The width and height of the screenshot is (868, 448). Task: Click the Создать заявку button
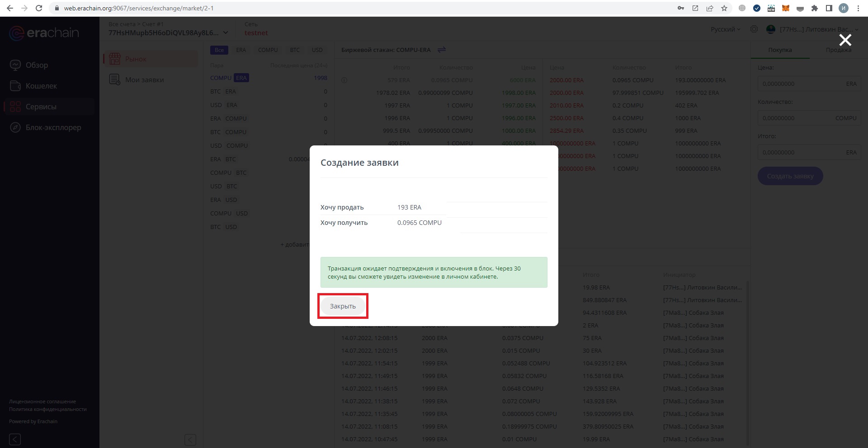[790, 176]
